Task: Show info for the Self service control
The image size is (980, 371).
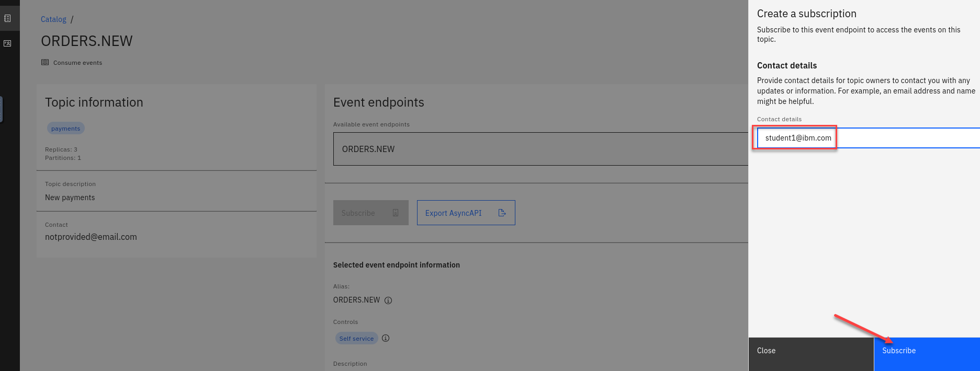Action: click(x=386, y=338)
